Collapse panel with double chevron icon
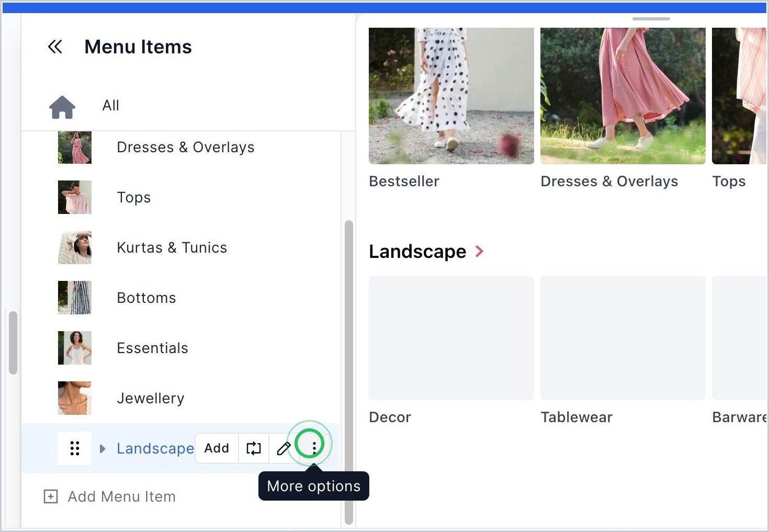The width and height of the screenshot is (769, 532). pyautogui.click(x=55, y=47)
